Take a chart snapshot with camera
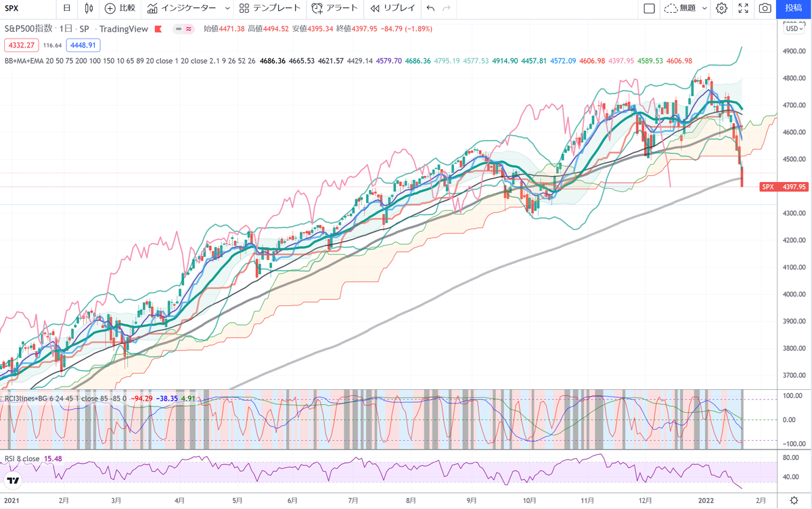 pyautogui.click(x=765, y=8)
